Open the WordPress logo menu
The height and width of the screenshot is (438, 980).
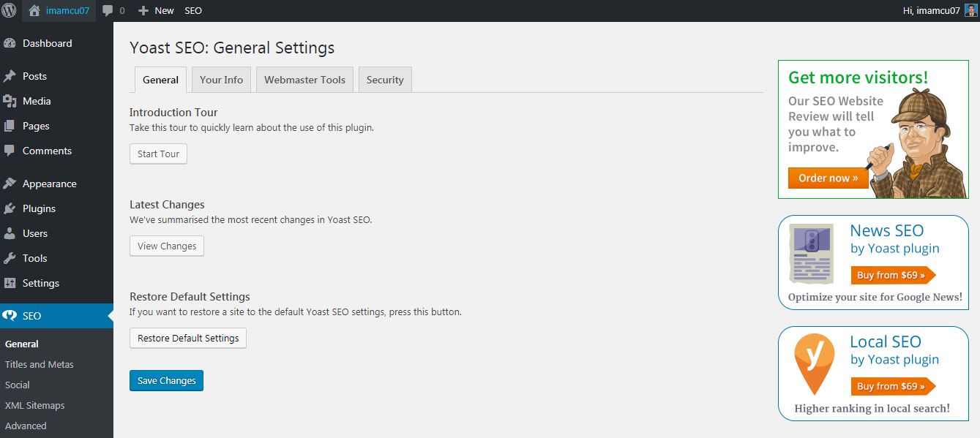[8, 10]
